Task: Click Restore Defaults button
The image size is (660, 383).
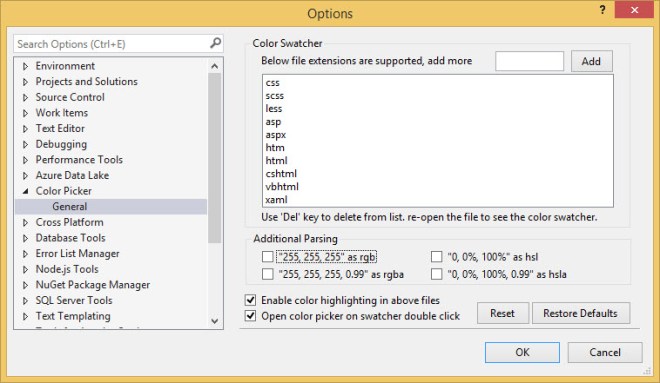Action: (580, 313)
